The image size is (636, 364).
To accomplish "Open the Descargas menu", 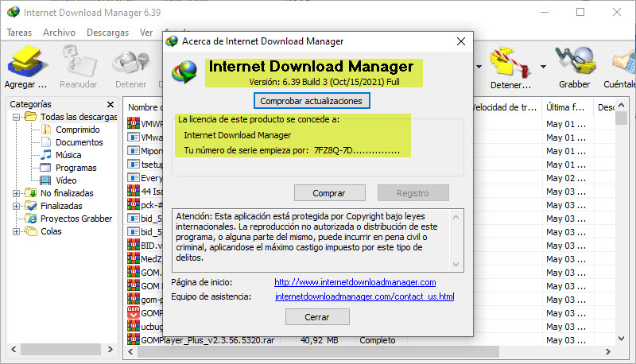I will (x=107, y=33).
